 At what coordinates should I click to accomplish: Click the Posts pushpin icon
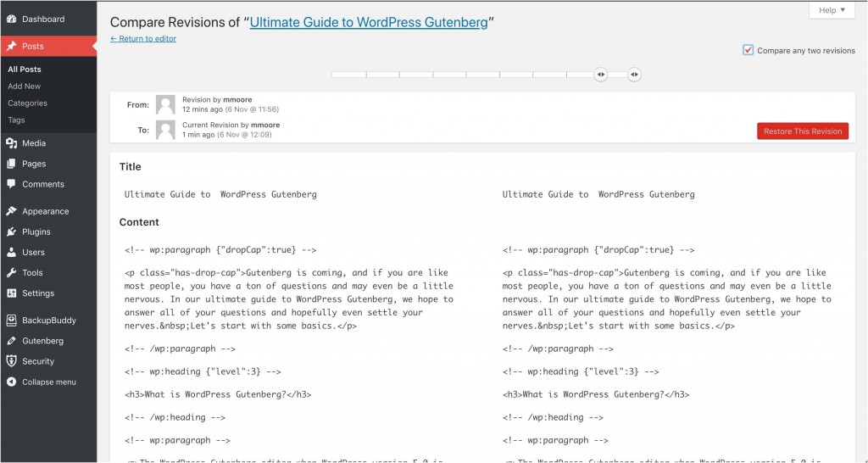pyautogui.click(x=12, y=46)
